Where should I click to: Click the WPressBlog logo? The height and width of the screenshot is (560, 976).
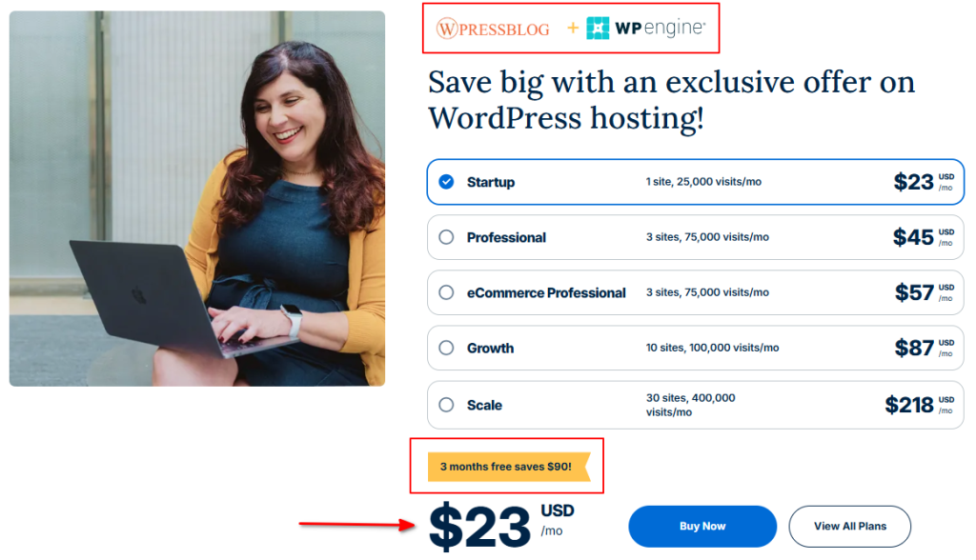coord(493,29)
